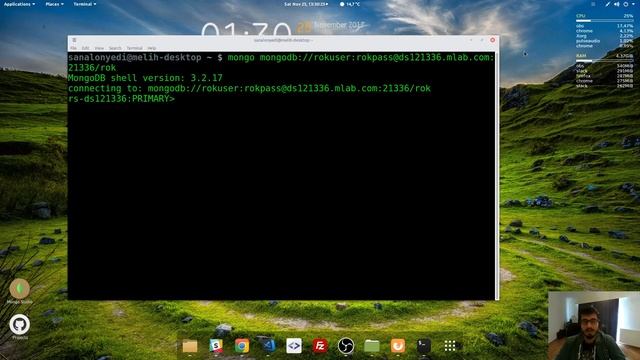The width and height of the screenshot is (640, 360).
Task: Open the Places menu in top panel
Action: [54, 4]
